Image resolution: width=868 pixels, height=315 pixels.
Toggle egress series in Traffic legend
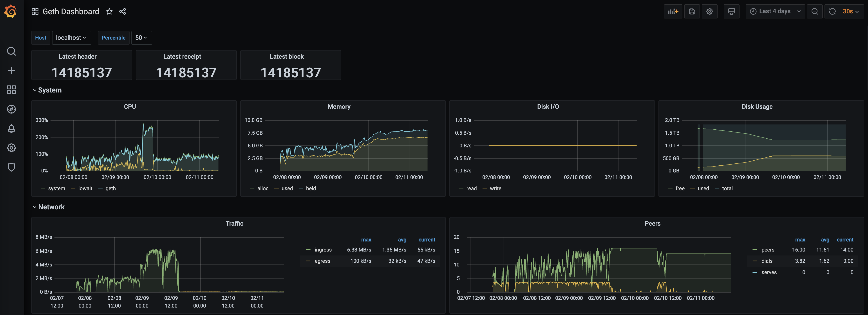(322, 261)
